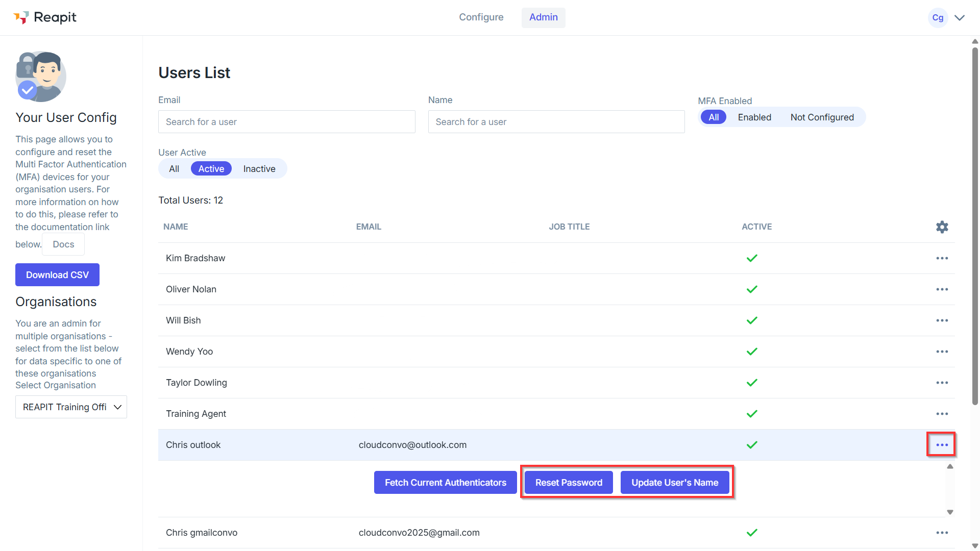Viewport: 980px width, 551px height.
Task: Open the Docs link
Action: [63, 244]
